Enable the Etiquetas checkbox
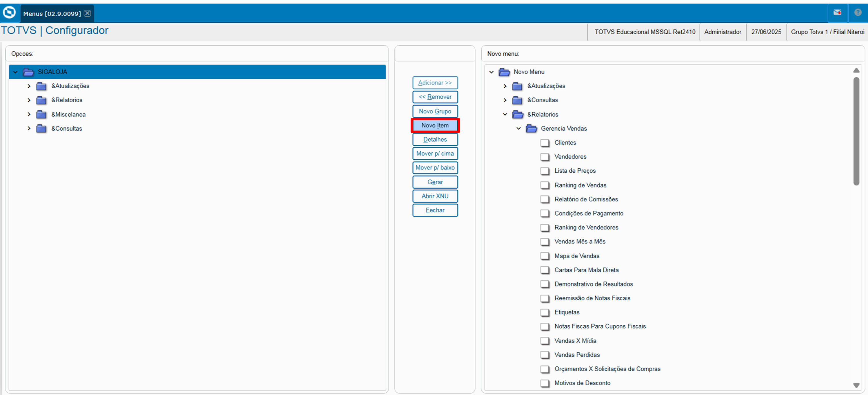 coord(545,312)
